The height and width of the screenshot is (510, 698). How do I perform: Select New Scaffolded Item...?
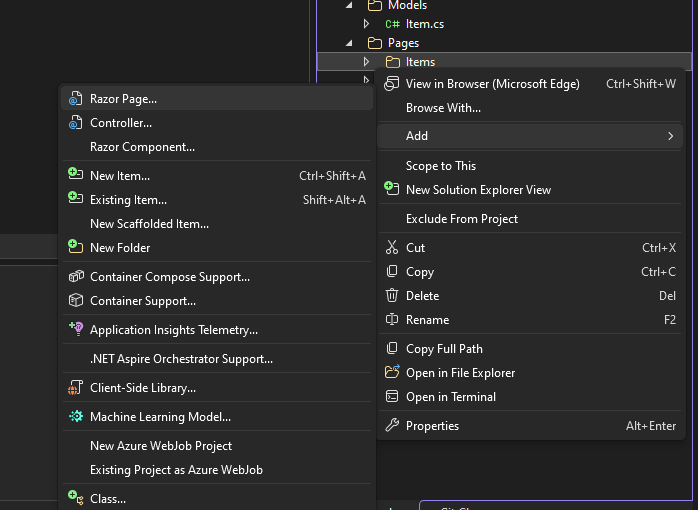tap(217, 224)
